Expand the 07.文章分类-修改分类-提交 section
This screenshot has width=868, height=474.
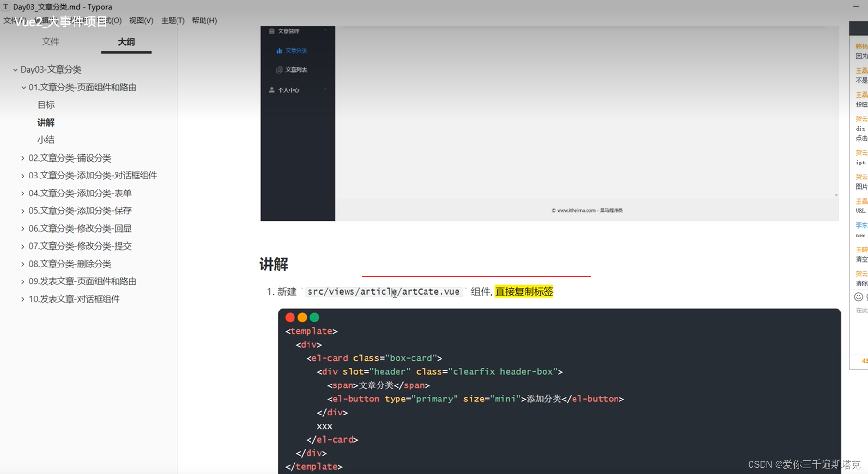pyautogui.click(x=23, y=246)
